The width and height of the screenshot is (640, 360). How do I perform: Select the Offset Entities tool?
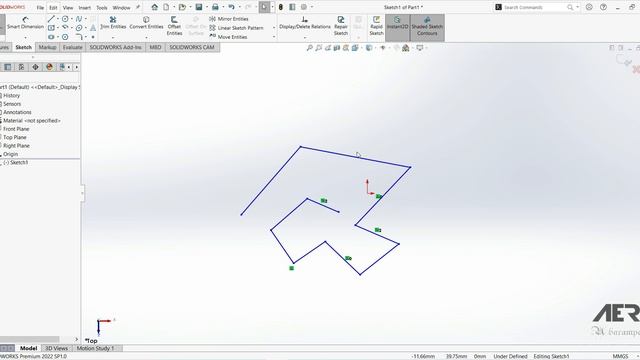pos(174,26)
